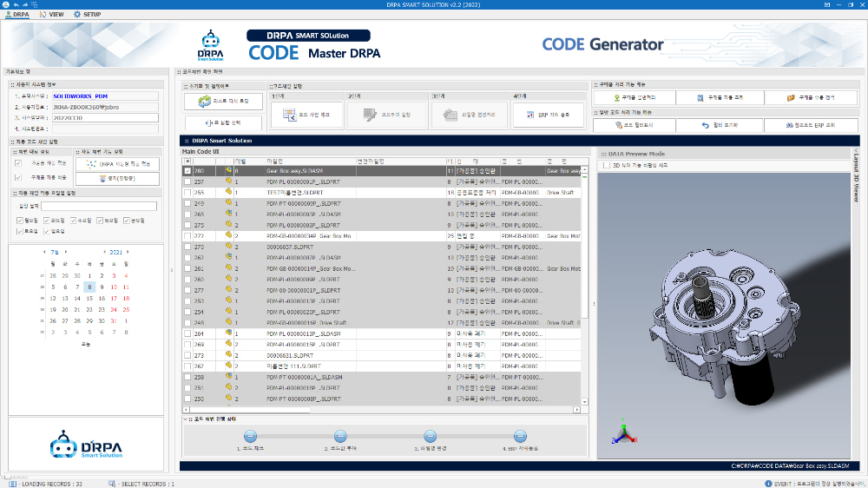Uncheck the row 280 Gear Box assy checkbox
Image resolution: width=868 pixels, height=488 pixels.
pyautogui.click(x=187, y=171)
